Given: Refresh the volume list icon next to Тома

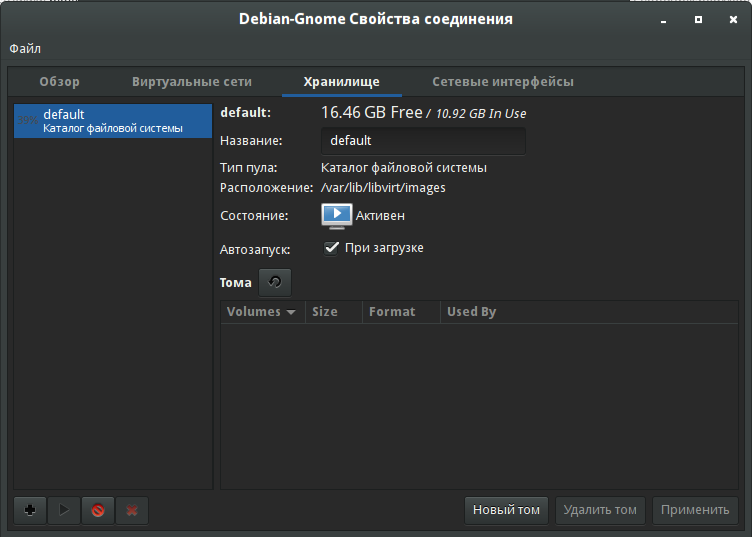Looking at the screenshot, I should pos(275,282).
